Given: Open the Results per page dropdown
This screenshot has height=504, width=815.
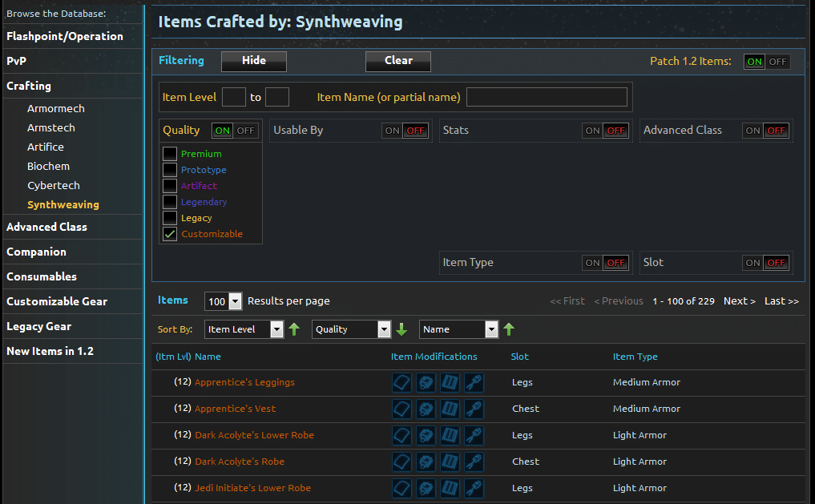Looking at the screenshot, I should pos(224,301).
